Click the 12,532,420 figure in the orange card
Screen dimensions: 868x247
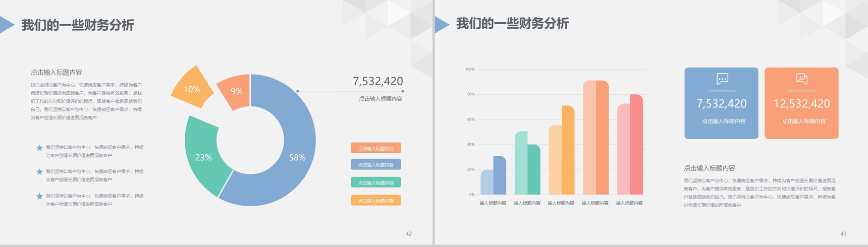801,103
